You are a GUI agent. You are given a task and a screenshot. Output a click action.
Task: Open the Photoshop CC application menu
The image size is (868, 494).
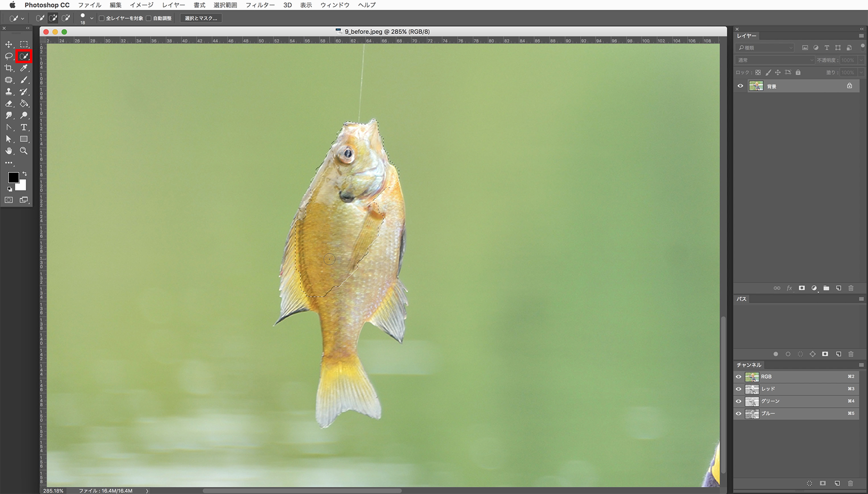[x=47, y=5]
